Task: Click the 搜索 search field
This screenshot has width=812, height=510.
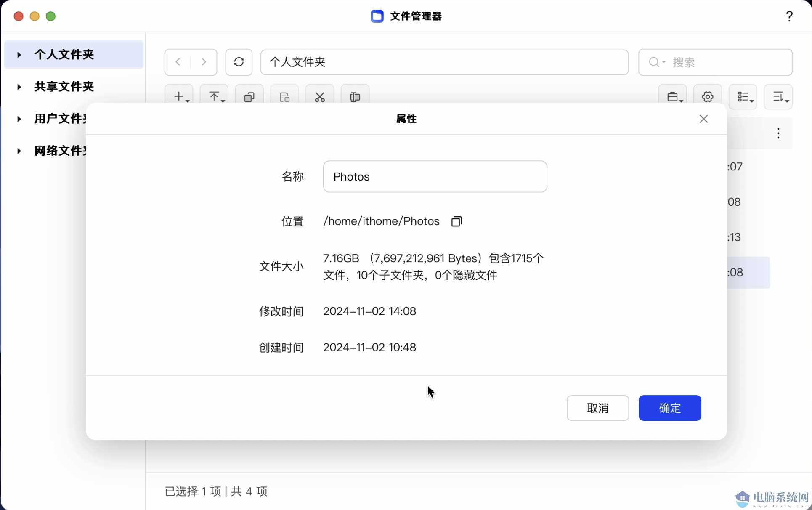Action: point(715,62)
